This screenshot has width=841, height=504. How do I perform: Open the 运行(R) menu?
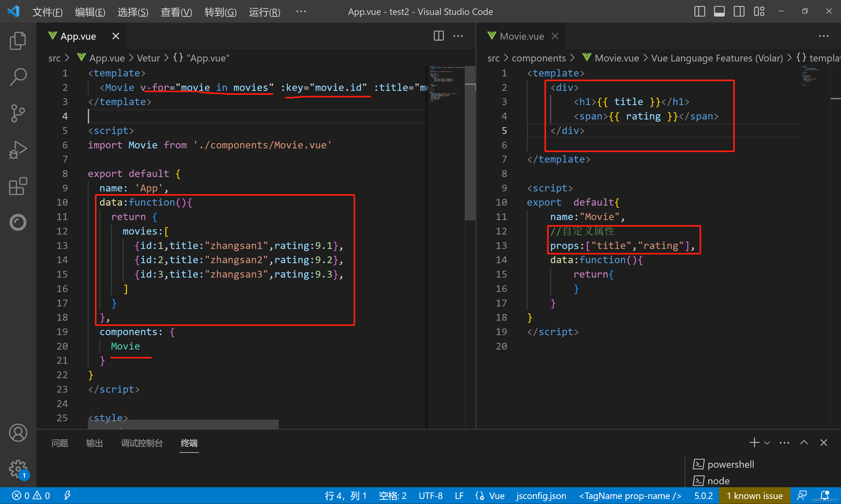point(264,12)
